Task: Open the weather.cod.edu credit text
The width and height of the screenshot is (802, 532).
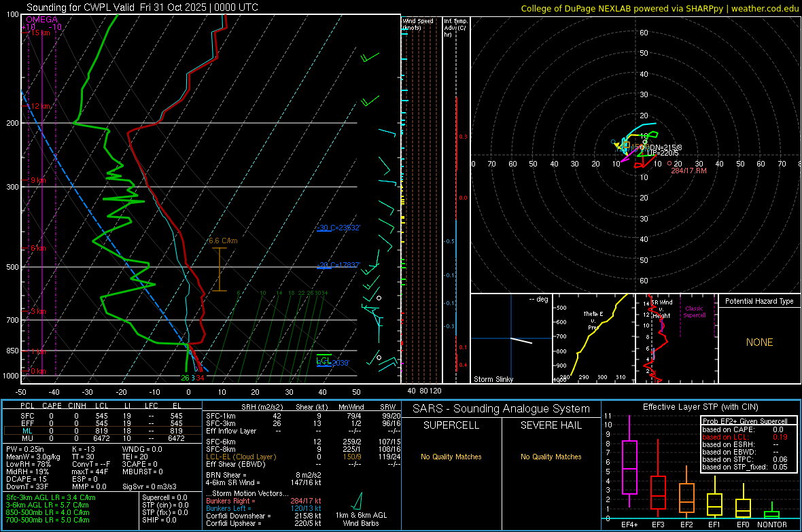Action: pos(765,8)
